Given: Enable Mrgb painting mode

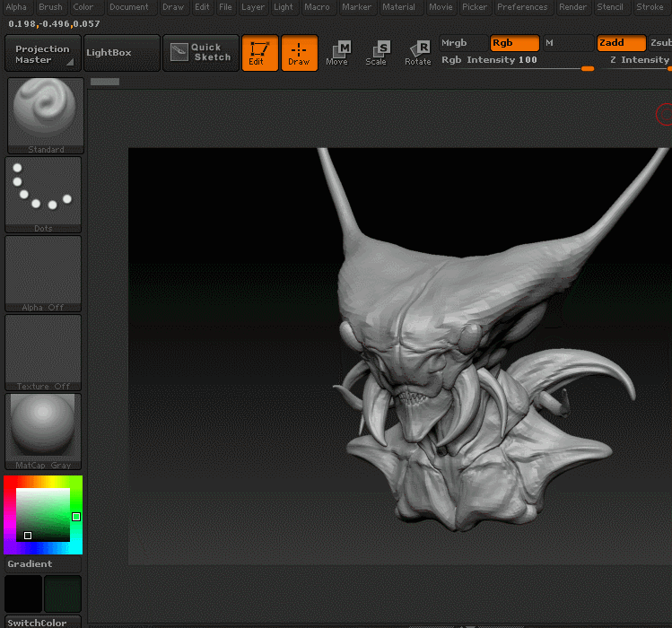Looking at the screenshot, I should (464, 43).
